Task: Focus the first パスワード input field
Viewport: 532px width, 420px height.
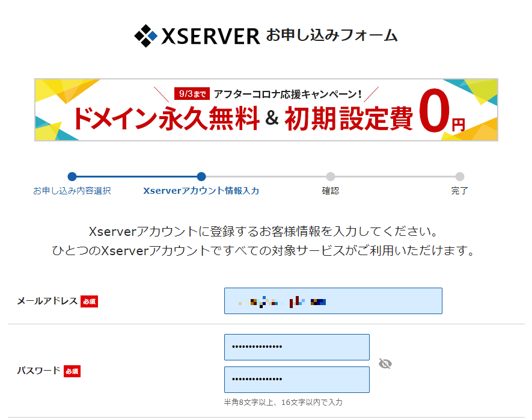Action: (x=297, y=347)
